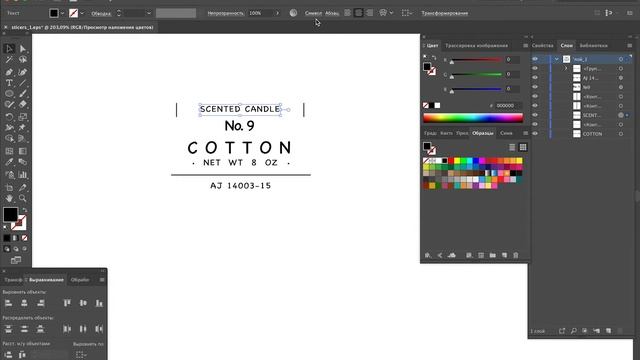Open Recolor Artwork from control bar
Viewport: 640px width, 360px height.
pyautogui.click(x=293, y=13)
